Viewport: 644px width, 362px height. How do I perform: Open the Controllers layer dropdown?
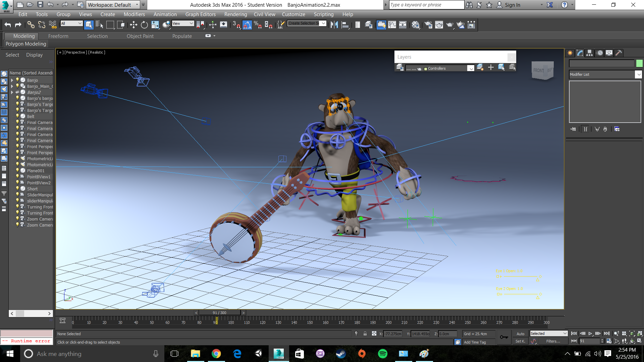point(471,68)
